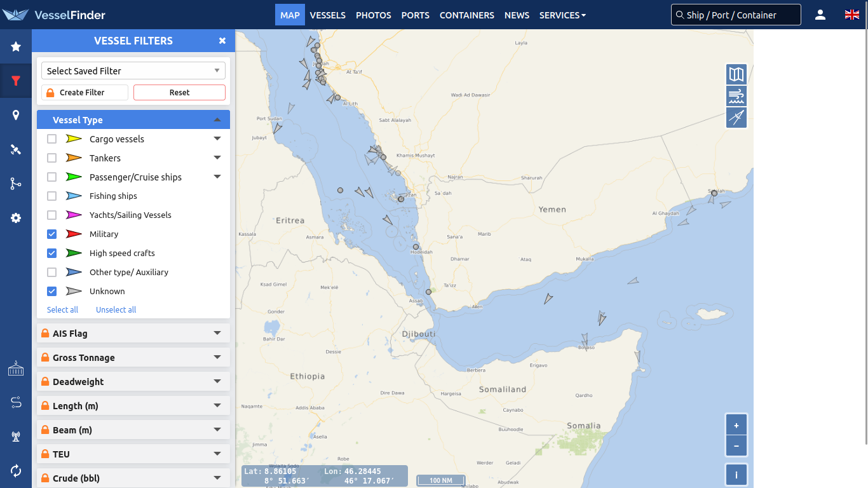Go to the PORTS page
The height and width of the screenshot is (488, 868).
[416, 15]
